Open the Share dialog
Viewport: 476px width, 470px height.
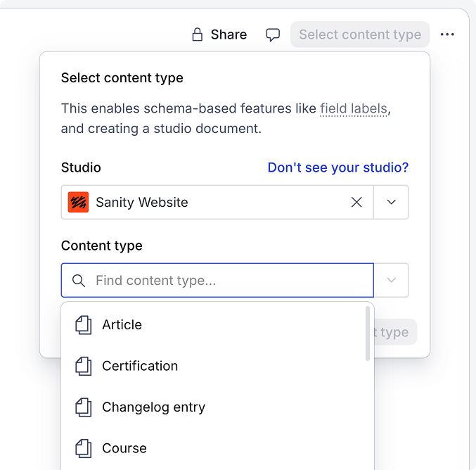219,34
